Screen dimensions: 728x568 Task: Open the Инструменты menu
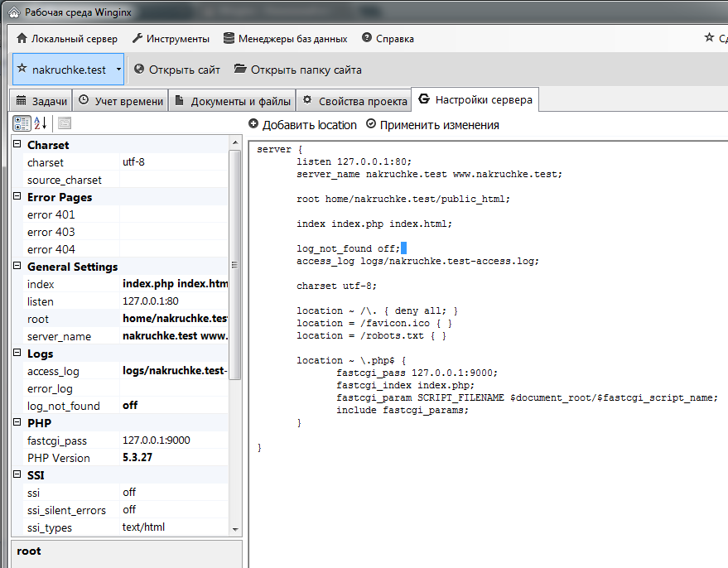coord(170,38)
